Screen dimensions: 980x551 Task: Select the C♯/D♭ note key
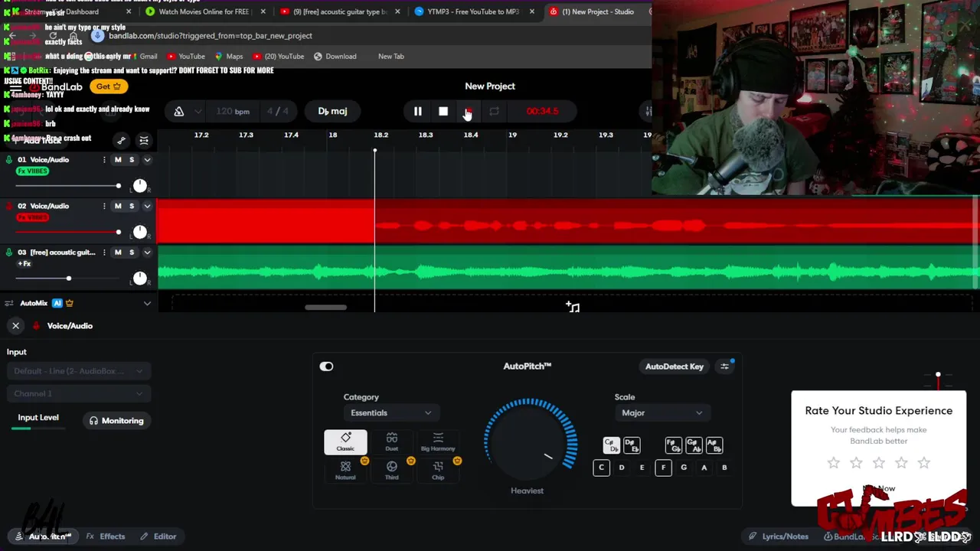pos(611,445)
